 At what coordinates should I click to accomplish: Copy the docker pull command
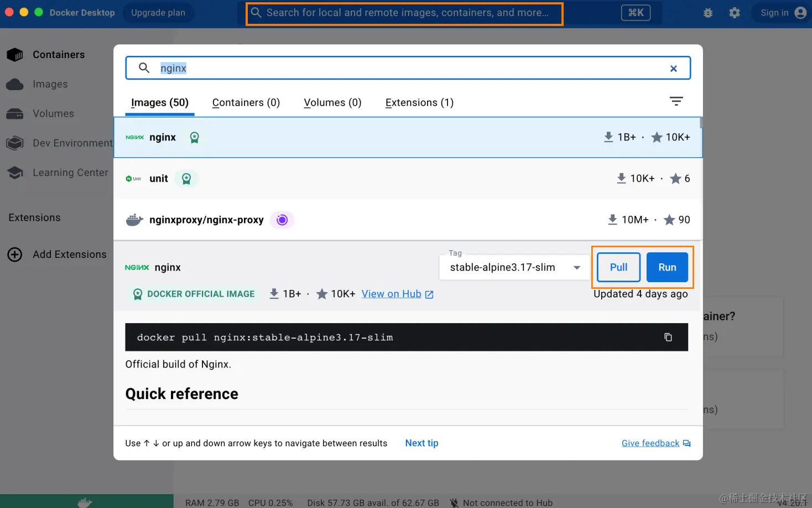[x=668, y=337]
